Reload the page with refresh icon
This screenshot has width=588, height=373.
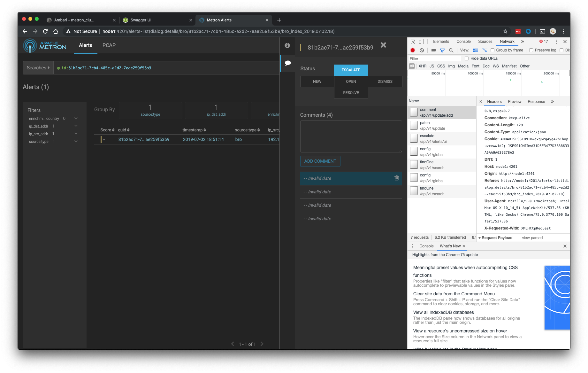[45, 31]
